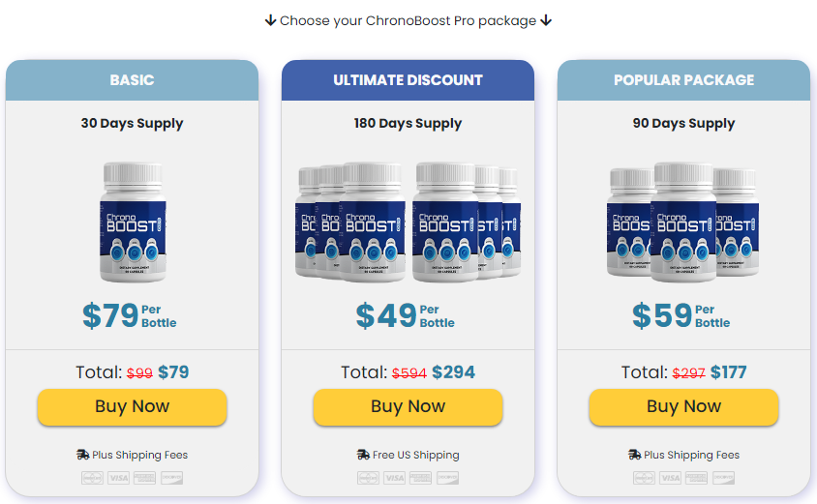
Task: Click the American Express icon in Popular Package card
Action: coord(697,478)
